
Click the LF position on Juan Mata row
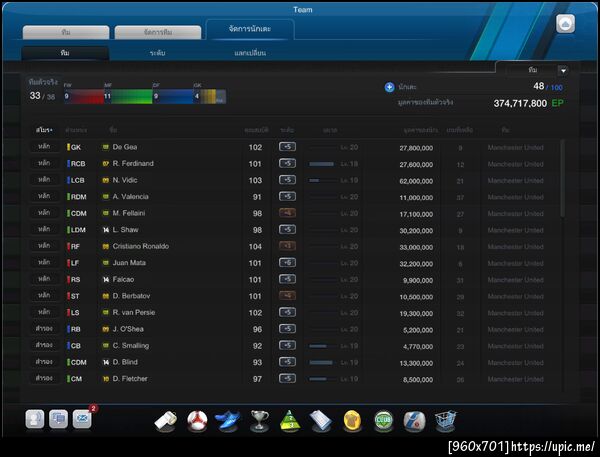point(75,263)
